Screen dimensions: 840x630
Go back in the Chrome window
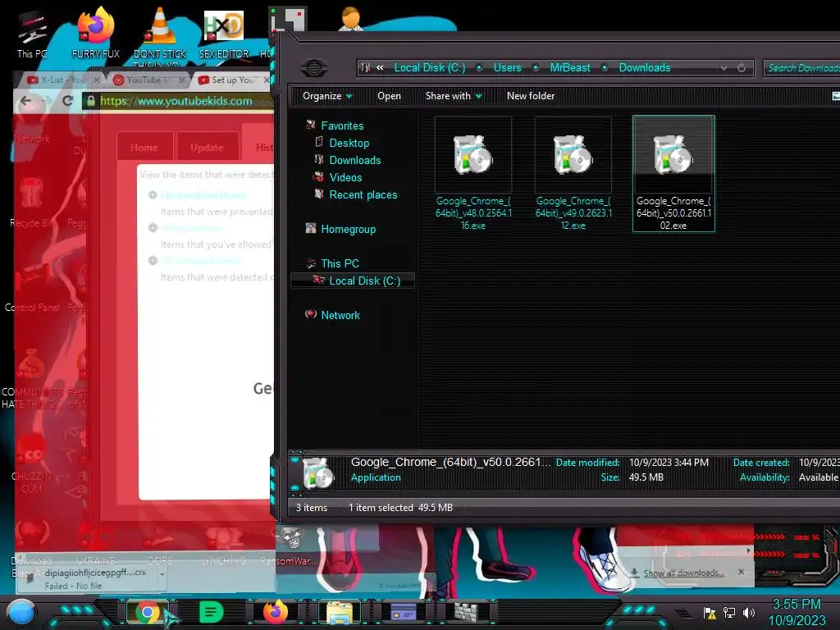click(25, 101)
